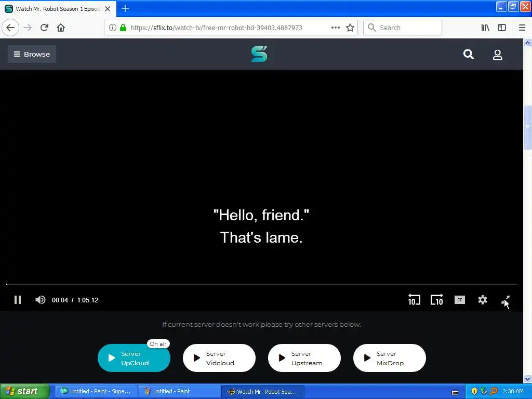Click the tray icon next to the shield
The width and height of the screenshot is (532, 399).
[484, 392]
